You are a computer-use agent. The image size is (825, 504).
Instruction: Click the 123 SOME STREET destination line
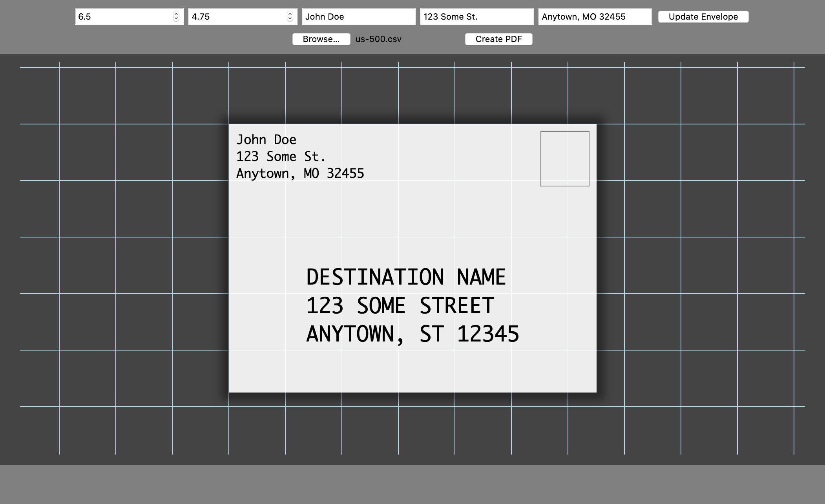[x=400, y=305]
